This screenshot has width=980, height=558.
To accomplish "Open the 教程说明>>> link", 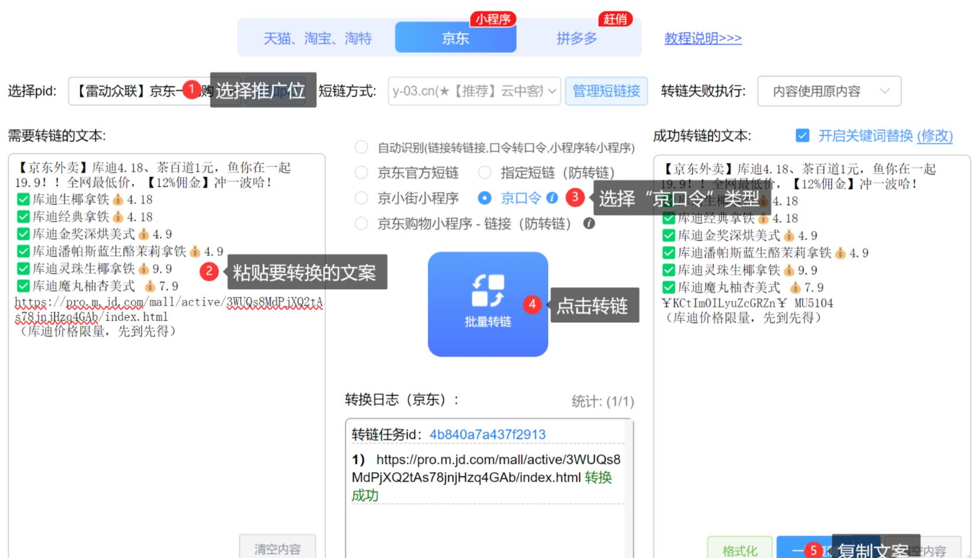I will (x=703, y=39).
